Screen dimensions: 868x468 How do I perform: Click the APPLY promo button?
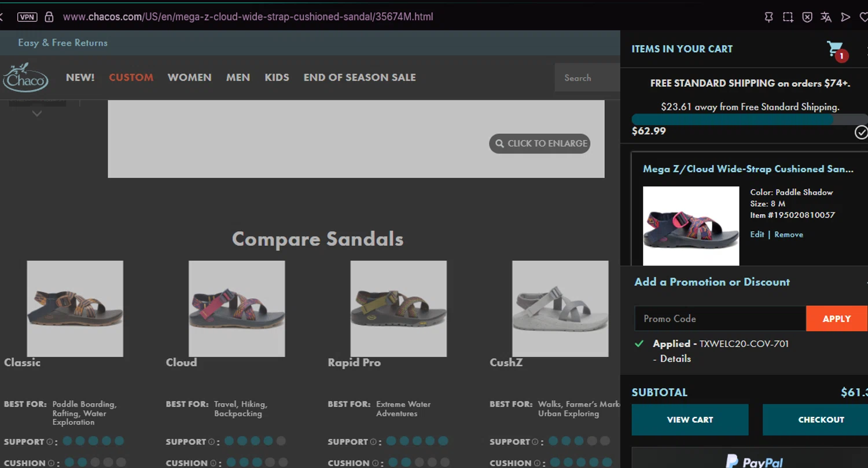(837, 319)
